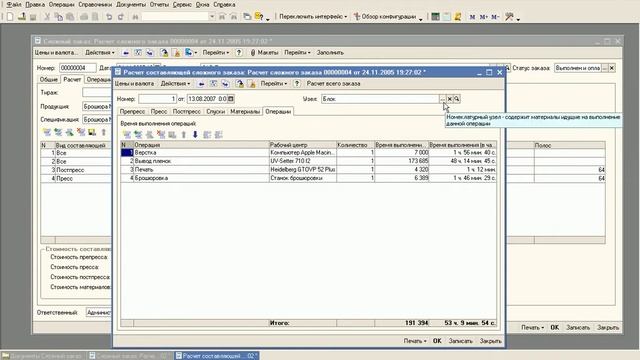Click the sort descending icon above operations table
640x360 pixels.
[218, 135]
